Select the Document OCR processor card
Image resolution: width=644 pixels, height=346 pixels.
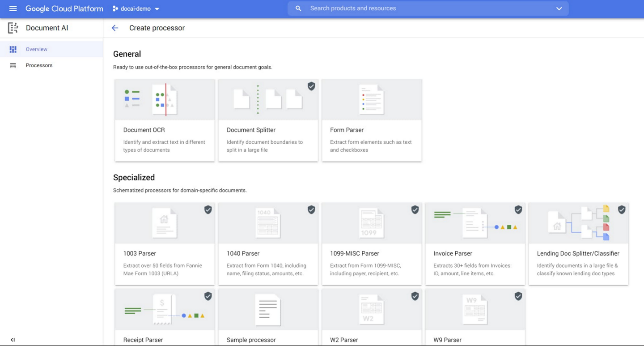point(165,120)
